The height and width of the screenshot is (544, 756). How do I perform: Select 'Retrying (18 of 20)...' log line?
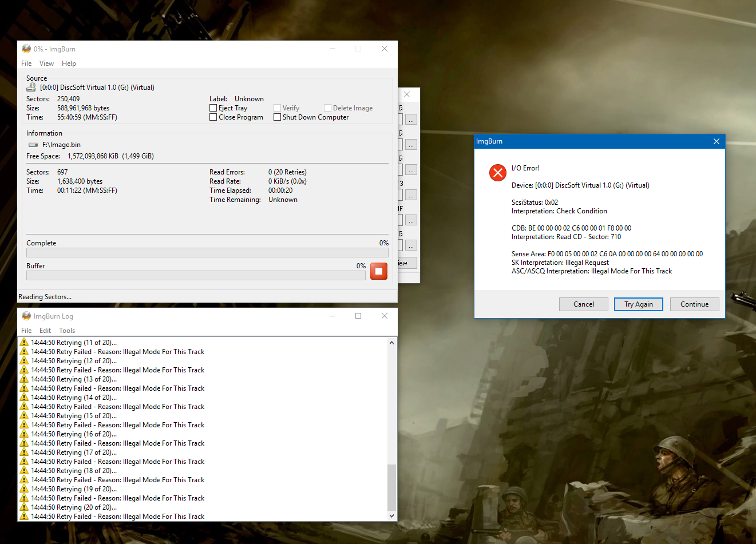(x=74, y=471)
